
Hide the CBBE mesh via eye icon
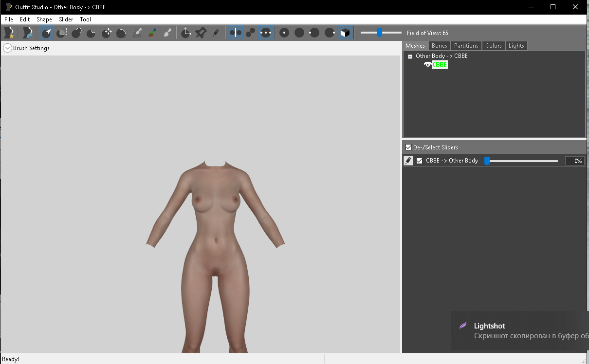tap(427, 65)
